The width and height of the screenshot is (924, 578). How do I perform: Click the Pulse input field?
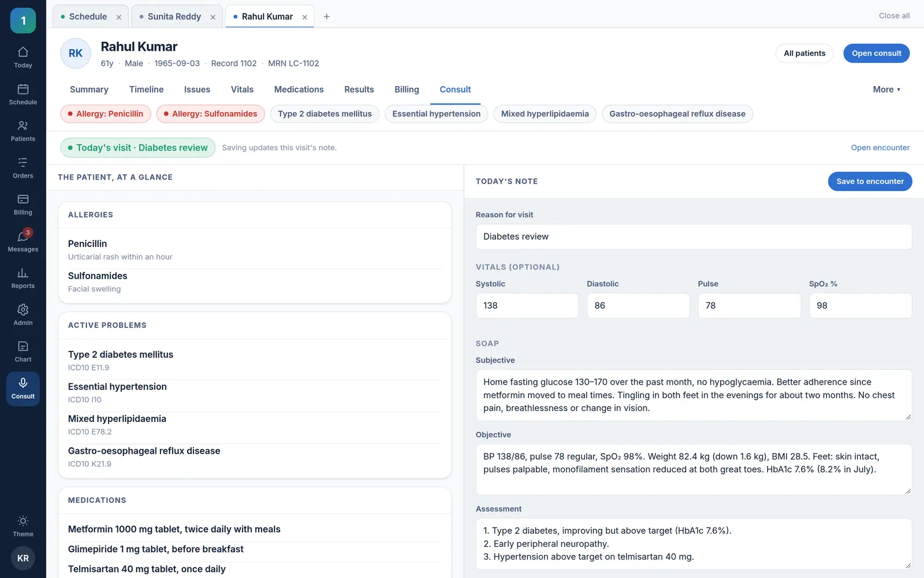(749, 305)
